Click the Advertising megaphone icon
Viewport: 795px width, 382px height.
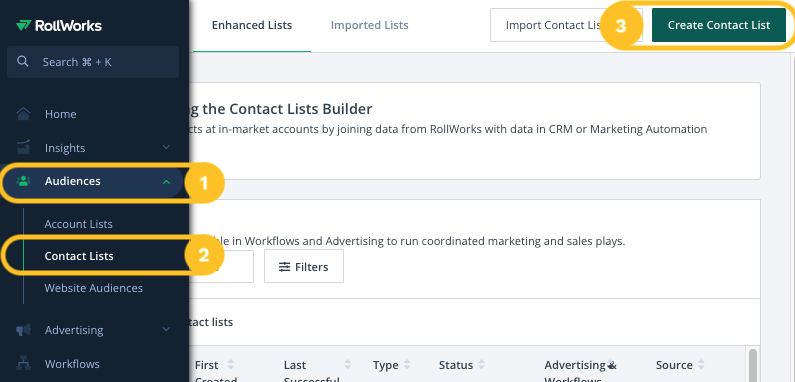click(x=23, y=330)
